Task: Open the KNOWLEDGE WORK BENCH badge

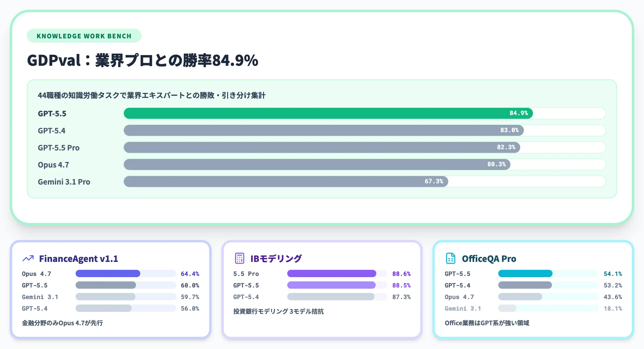Action: [84, 36]
